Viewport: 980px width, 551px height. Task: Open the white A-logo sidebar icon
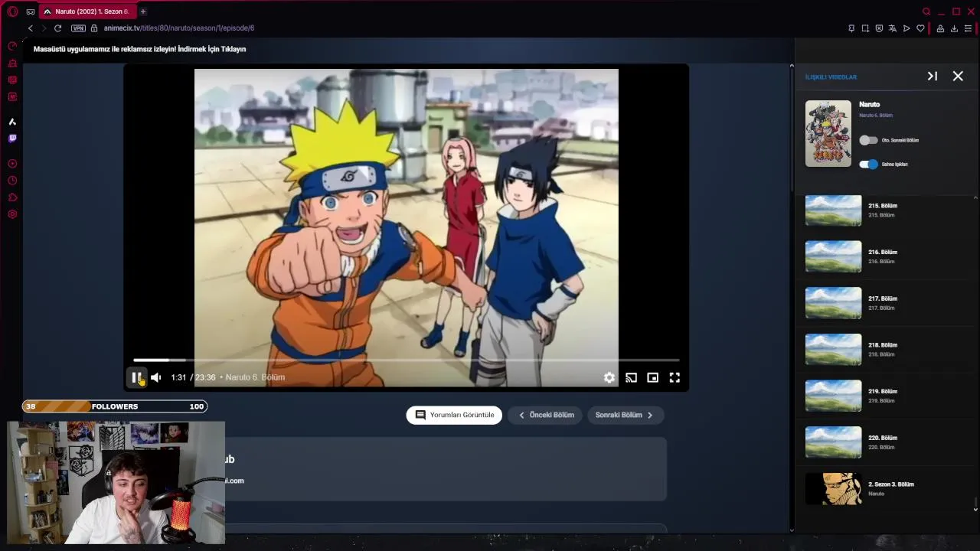click(x=12, y=122)
